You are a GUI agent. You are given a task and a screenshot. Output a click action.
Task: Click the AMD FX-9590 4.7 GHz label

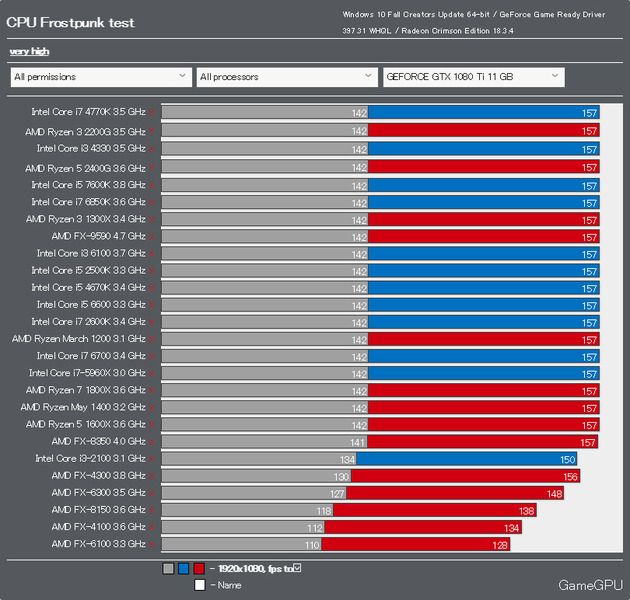tap(98, 236)
